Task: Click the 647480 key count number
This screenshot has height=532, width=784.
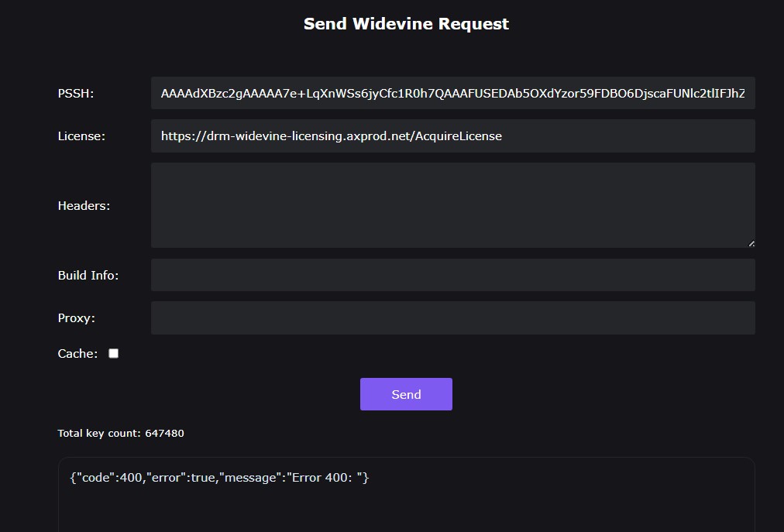Action: (164, 434)
